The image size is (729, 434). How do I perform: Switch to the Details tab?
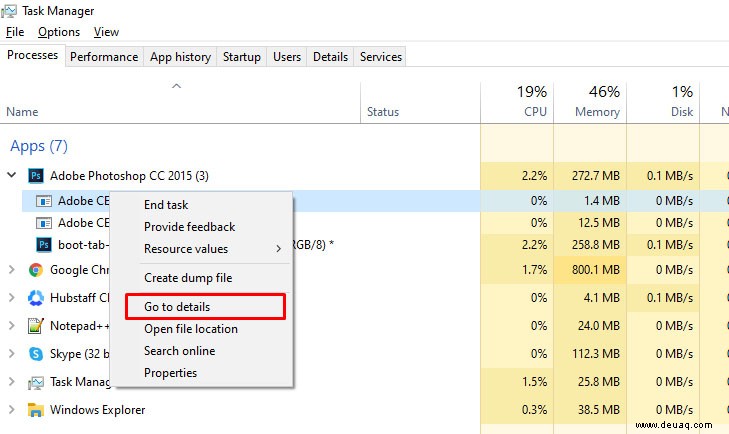(x=331, y=57)
